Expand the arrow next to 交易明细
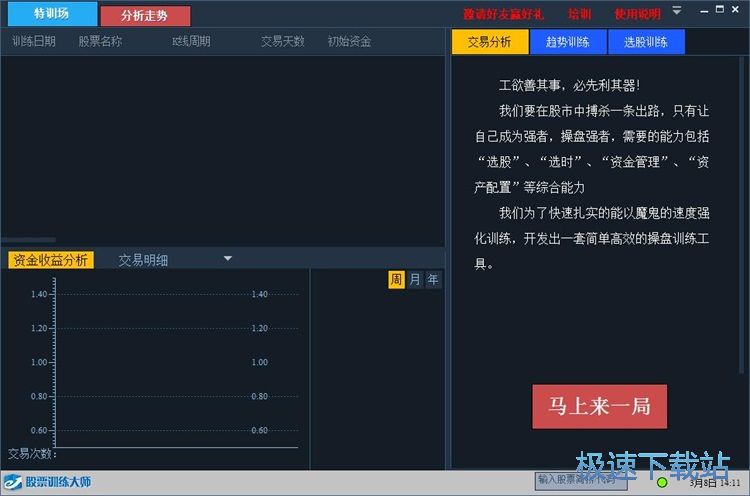This screenshot has height=496, width=750. 227,259
